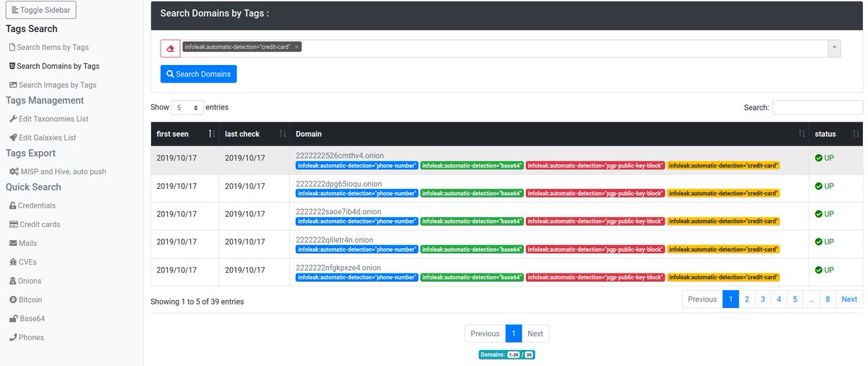Click the envelope icon beside Mails
868x366 pixels.
13,243
